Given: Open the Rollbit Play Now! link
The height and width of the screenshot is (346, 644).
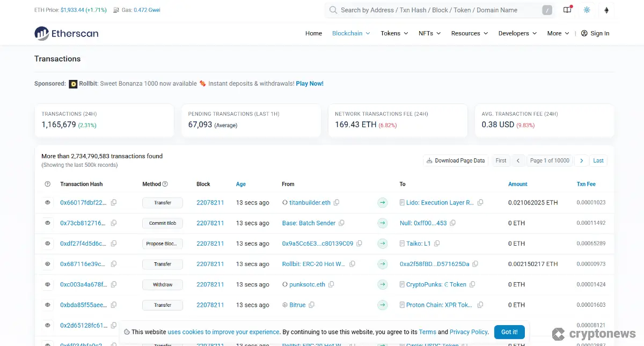Looking at the screenshot, I should point(310,83).
